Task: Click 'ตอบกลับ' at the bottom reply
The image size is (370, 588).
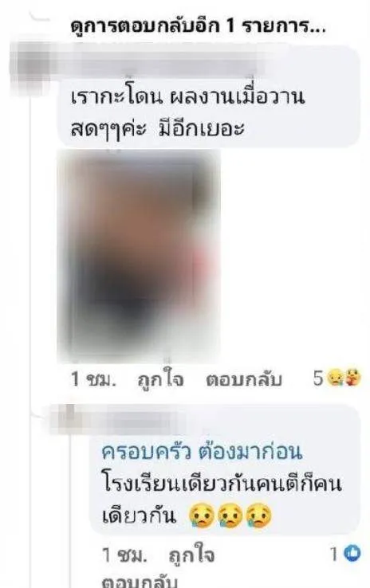Action: pos(140,582)
